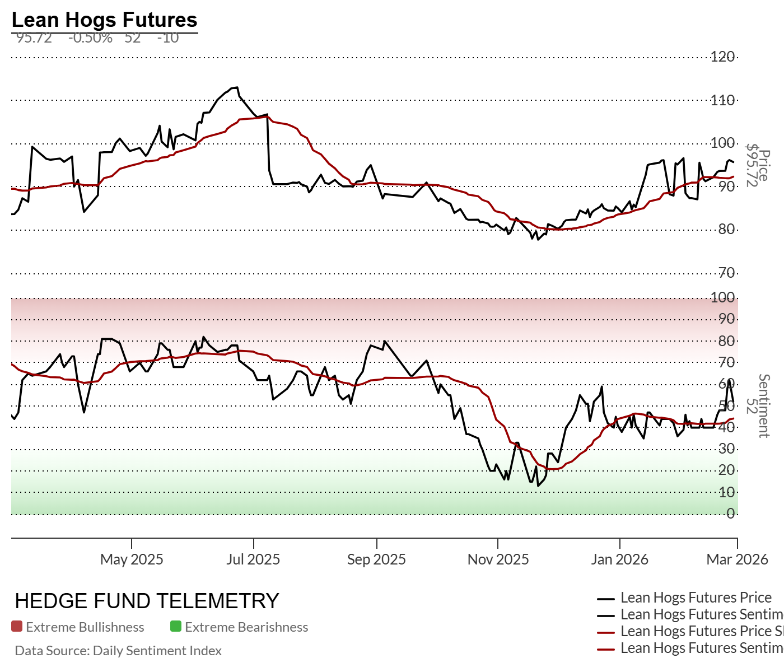This screenshot has height=672, width=784.
Task: Click the Lean Hogs Futures chart title
Action: 104,20
